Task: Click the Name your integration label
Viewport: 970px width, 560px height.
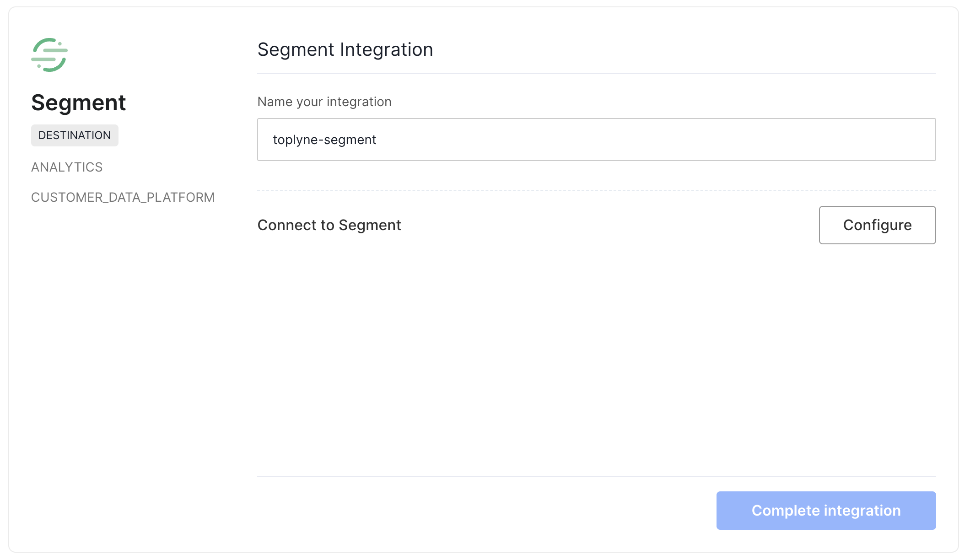Action: tap(324, 102)
